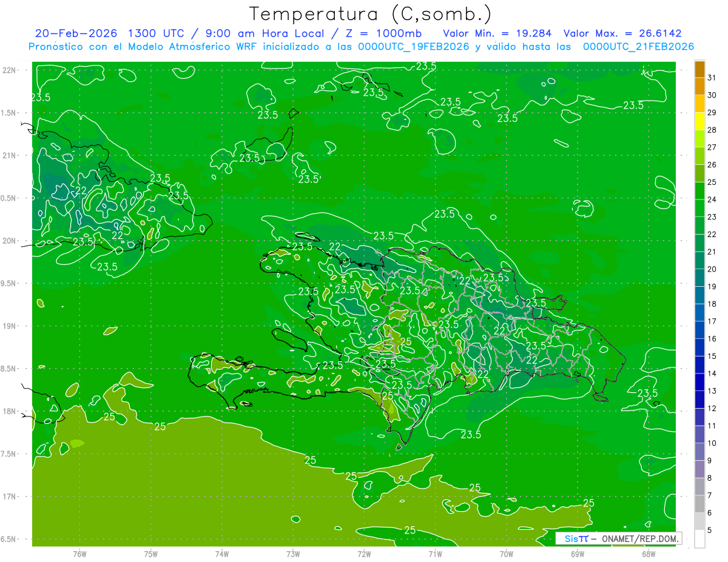The width and height of the screenshot is (728, 562).
Task: Click the "17N" latitude axis label
Action: click(x=10, y=497)
